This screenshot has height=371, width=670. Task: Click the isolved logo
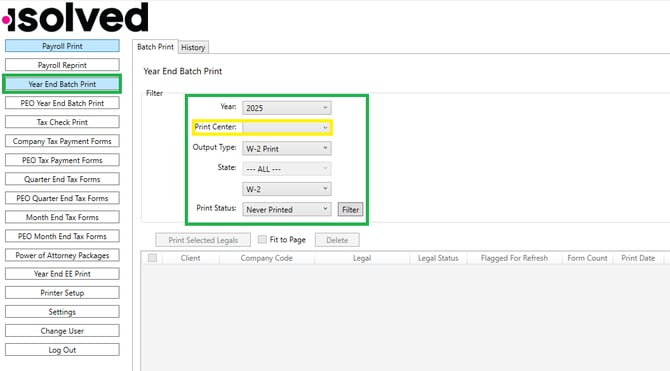tap(75, 18)
